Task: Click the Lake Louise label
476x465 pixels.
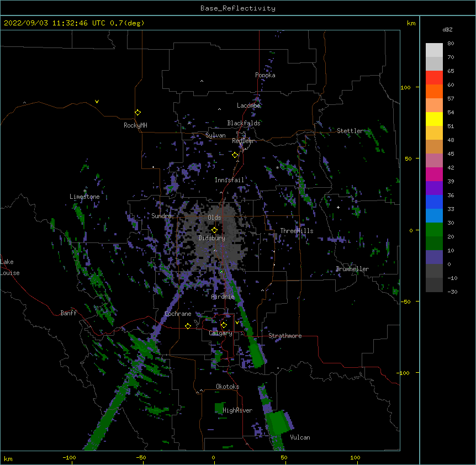Action: 10,267
